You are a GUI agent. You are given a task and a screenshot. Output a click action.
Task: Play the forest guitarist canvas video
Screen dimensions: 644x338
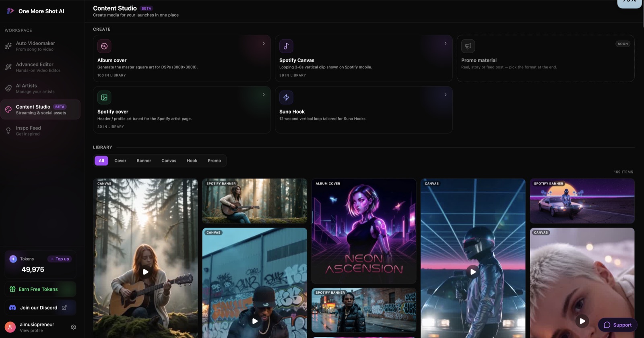(146, 272)
